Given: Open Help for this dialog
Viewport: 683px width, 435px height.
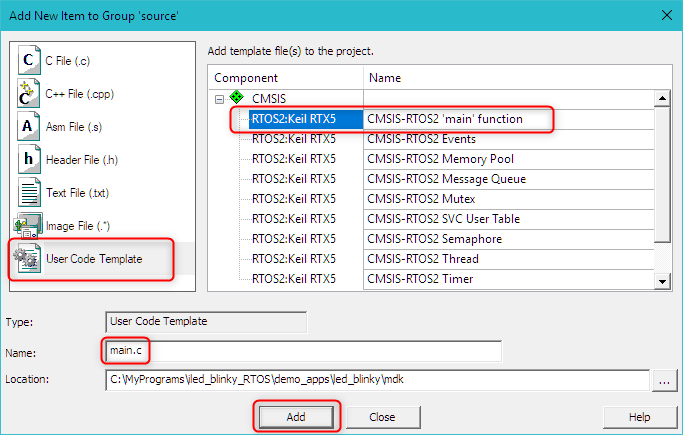Looking at the screenshot, I should click(x=639, y=417).
